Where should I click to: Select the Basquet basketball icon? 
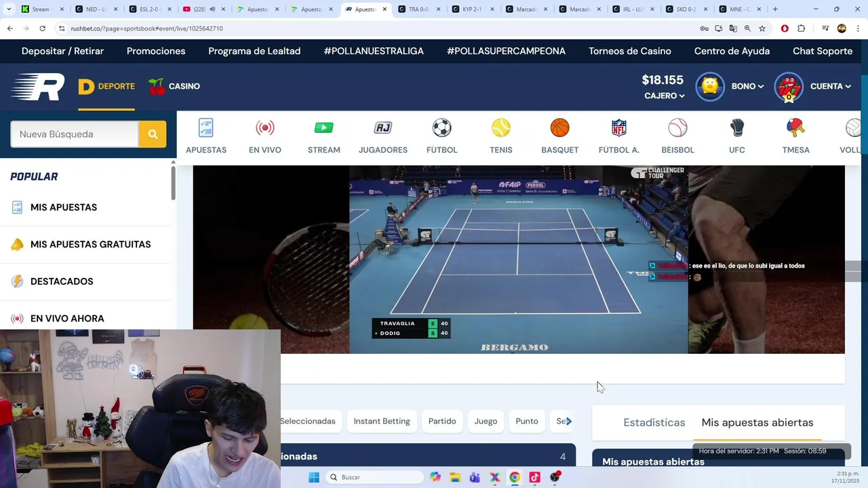point(560,127)
